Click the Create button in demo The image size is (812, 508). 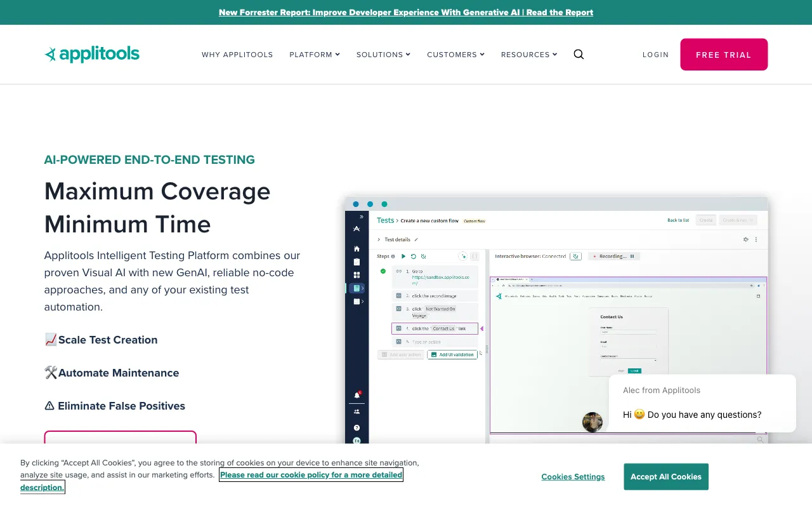pyautogui.click(x=705, y=220)
